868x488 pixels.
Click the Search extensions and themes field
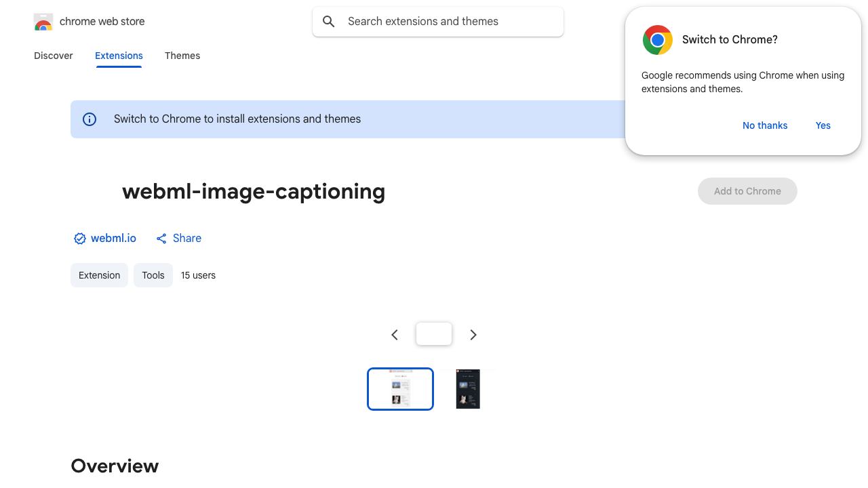[438, 22]
